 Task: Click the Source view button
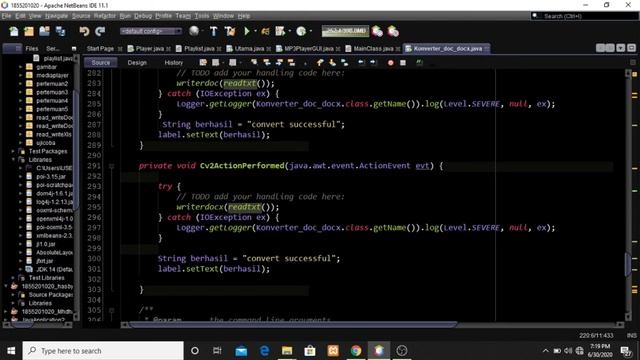[101, 62]
